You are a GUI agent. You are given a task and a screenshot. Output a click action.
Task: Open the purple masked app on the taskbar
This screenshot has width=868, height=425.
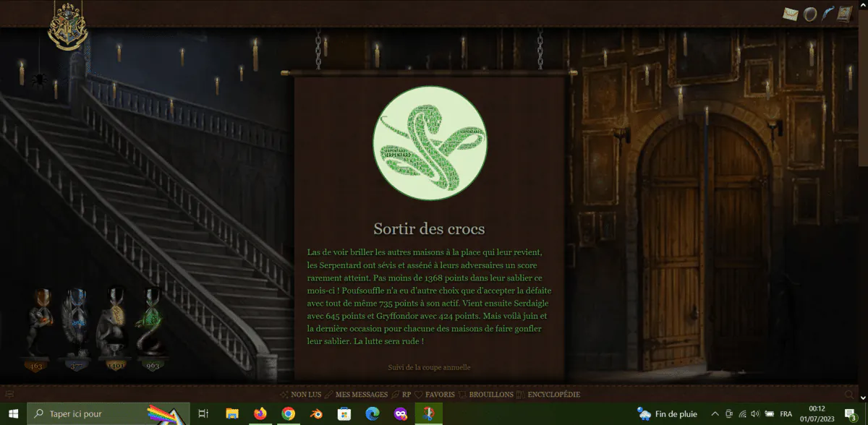point(400,413)
